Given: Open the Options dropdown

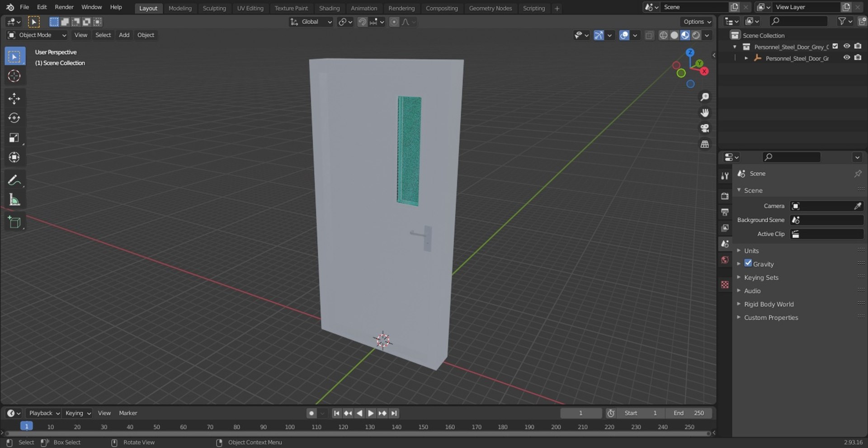Looking at the screenshot, I should click(x=697, y=22).
